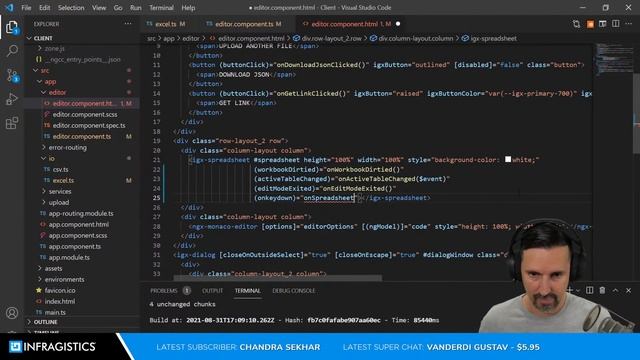Open index.html in explorer

pyautogui.click(x=60, y=301)
